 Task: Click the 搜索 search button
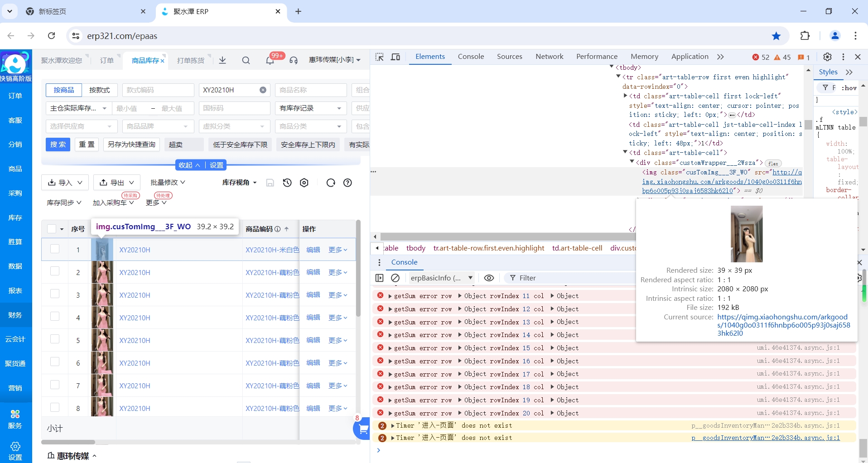[x=58, y=145]
